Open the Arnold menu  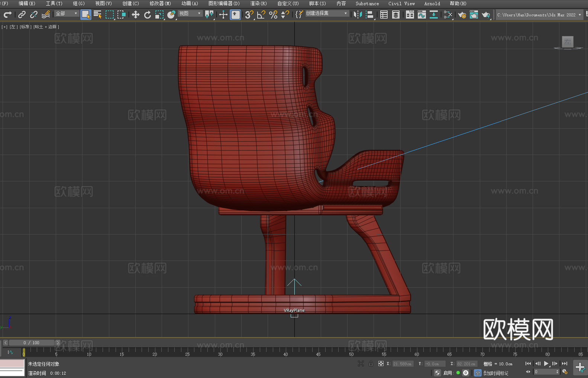click(x=432, y=3)
